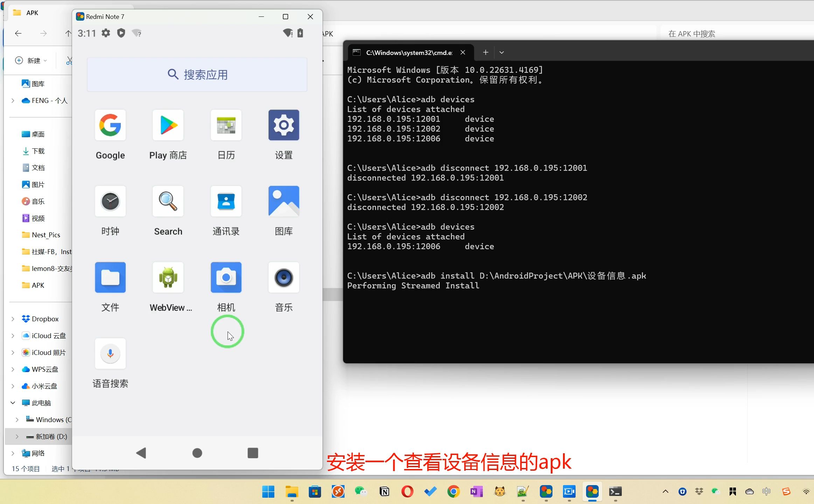
Task: Open 音乐 folder in explorer sidebar
Action: 33,201
